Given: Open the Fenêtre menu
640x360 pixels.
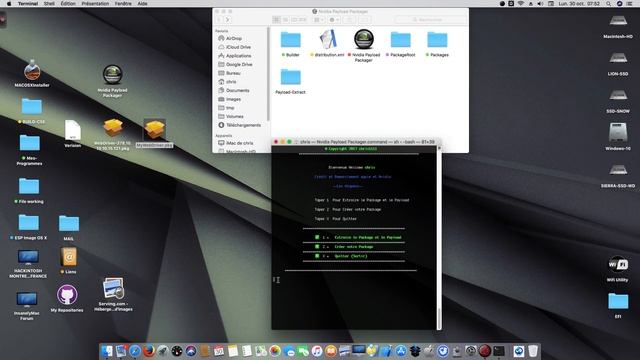Looking at the screenshot, I should click(123, 3).
